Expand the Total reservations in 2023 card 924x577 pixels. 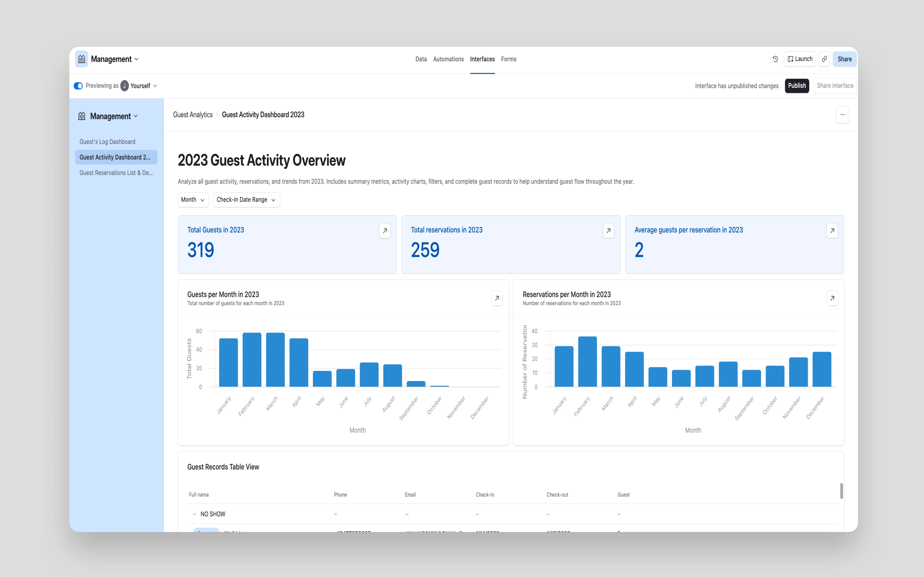(x=608, y=230)
